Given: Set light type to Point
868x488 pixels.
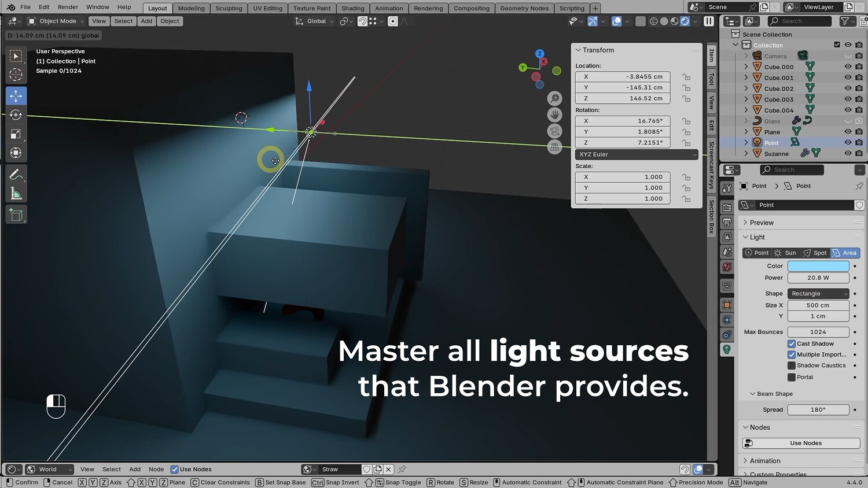Looking at the screenshot, I should click(757, 253).
